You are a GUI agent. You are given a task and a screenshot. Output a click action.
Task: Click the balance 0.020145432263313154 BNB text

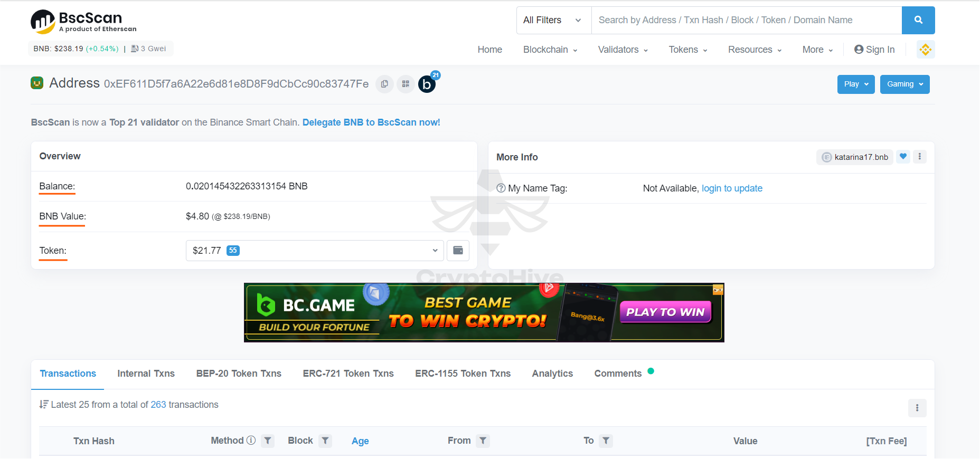(247, 186)
